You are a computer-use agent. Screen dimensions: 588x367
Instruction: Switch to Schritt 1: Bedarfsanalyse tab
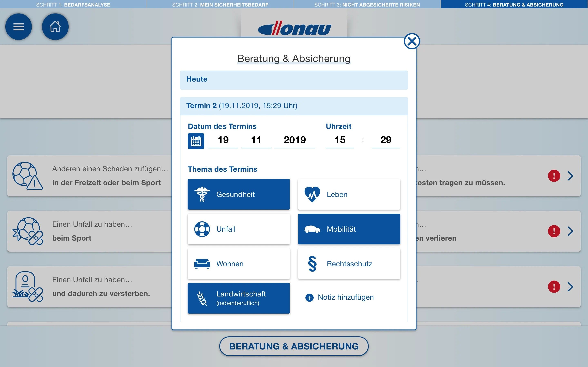pyautogui.click(x=73, y=4)
